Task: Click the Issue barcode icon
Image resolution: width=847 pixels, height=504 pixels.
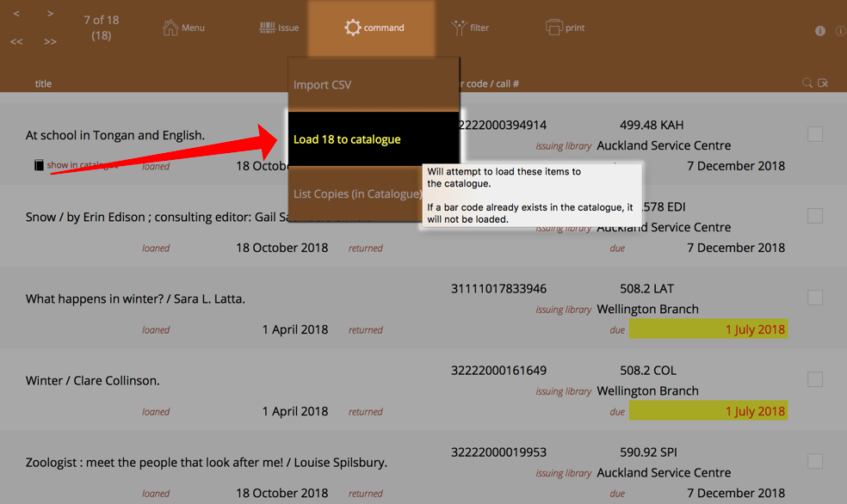Action: (x=268, y=28)
